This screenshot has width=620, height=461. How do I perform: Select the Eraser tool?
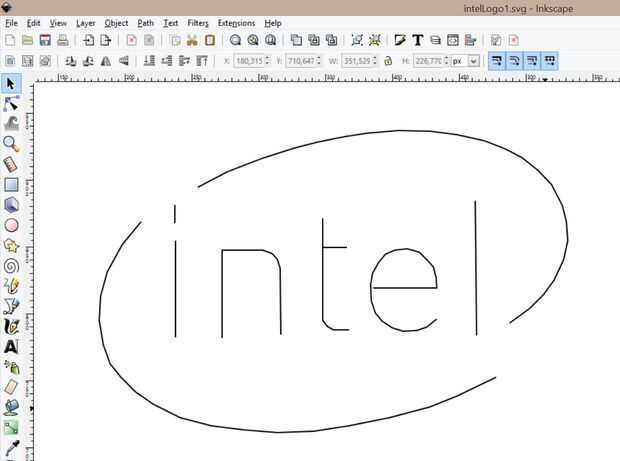[x=11, y=387]
